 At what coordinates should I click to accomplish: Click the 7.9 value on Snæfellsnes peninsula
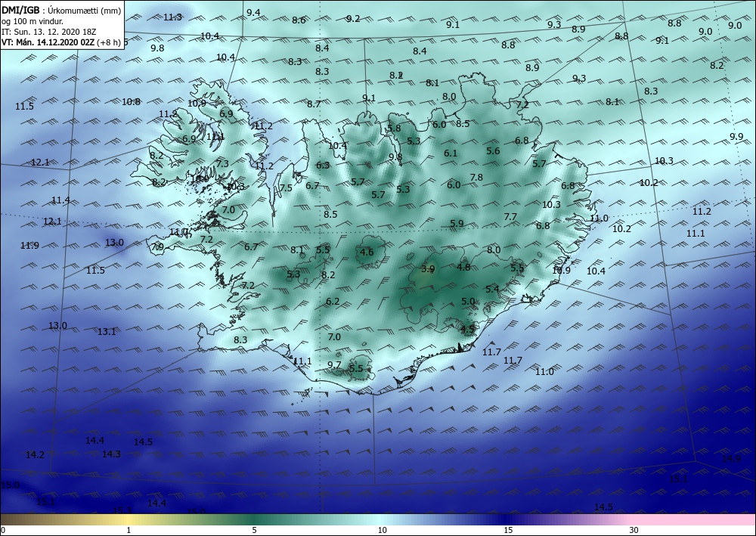coord(157,247)
